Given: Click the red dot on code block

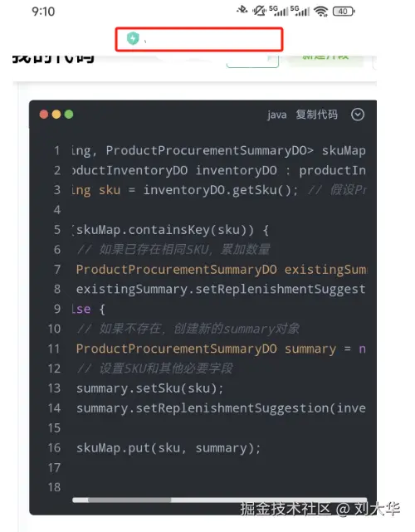Looking at the screenshot, I should pyautogui.click(x=44, y=115).
